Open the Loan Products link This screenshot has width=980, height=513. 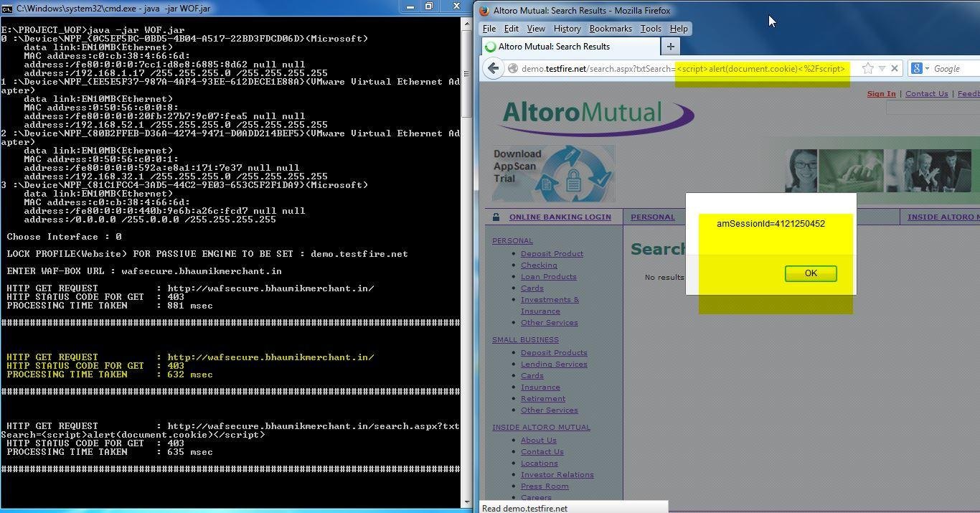[548, 276]
